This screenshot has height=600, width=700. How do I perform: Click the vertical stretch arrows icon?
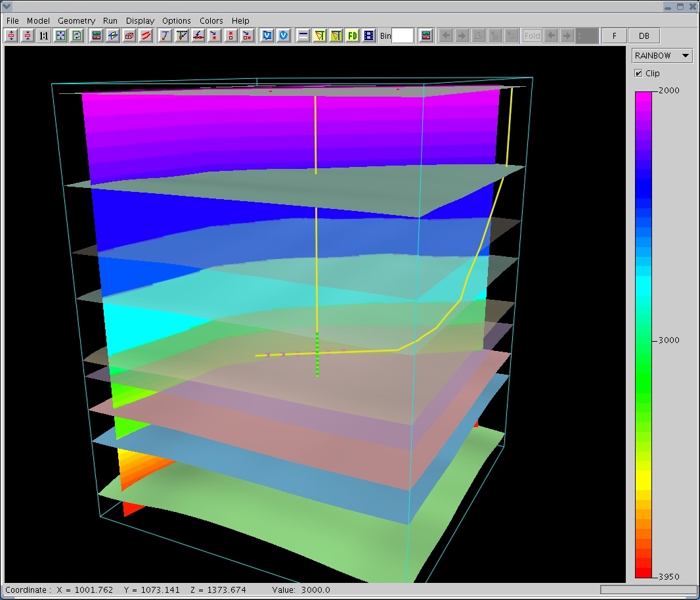pos(11,36)
